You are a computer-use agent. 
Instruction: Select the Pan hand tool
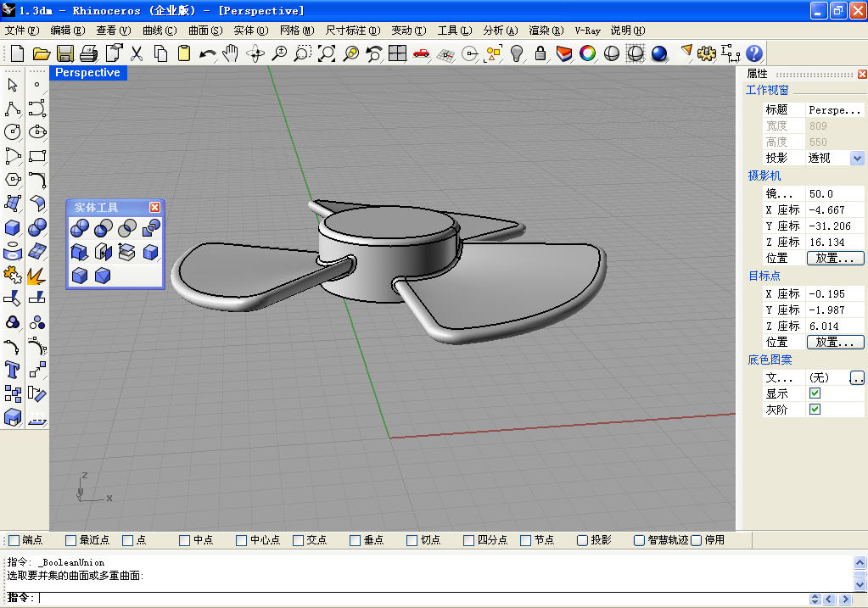pos(230,53)
